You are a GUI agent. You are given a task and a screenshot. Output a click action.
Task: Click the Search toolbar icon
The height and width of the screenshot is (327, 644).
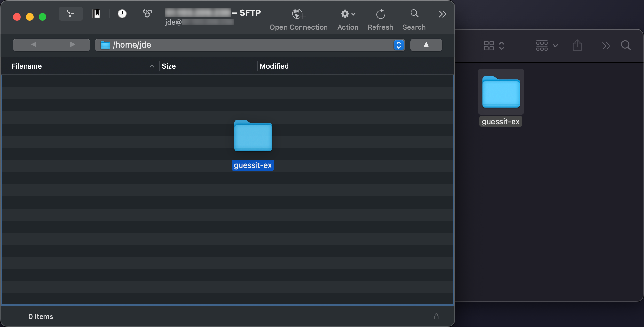(414, 20)
